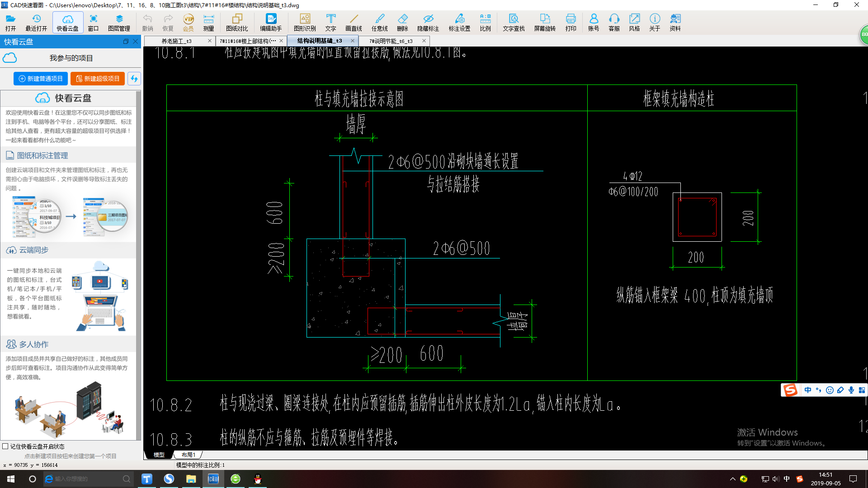Viewport: 868px width, 488px height.
Task: Check 记住快看云盘开启状态 checkbox
Action: click(5, 446)
